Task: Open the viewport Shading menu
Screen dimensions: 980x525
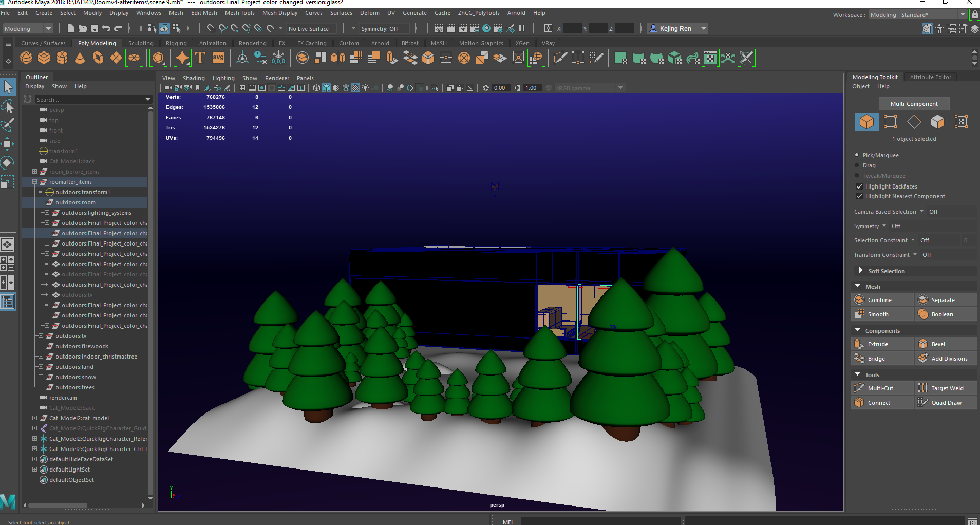Action: click(x=194, y=78)
